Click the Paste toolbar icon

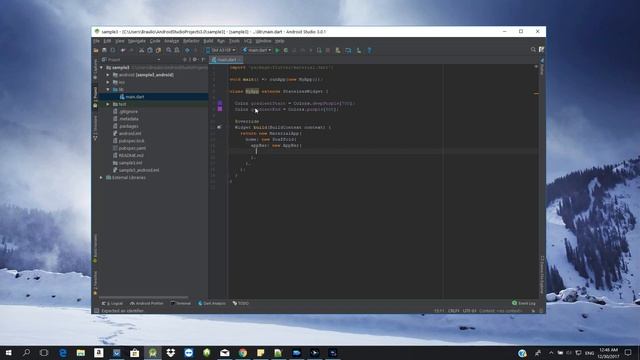click(x=158, y=50)
